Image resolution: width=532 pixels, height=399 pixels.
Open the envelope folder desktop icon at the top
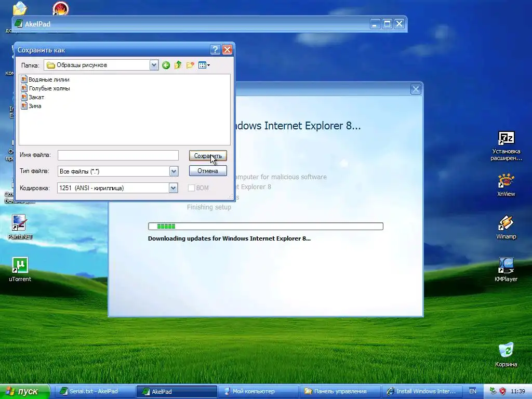pyautogui.click(x=20, y=8)
